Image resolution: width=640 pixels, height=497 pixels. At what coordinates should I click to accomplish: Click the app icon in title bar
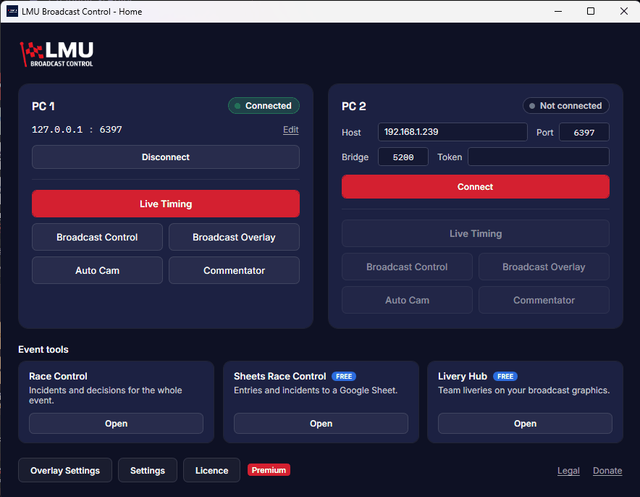pyautogui.click(x=12, y=11)
